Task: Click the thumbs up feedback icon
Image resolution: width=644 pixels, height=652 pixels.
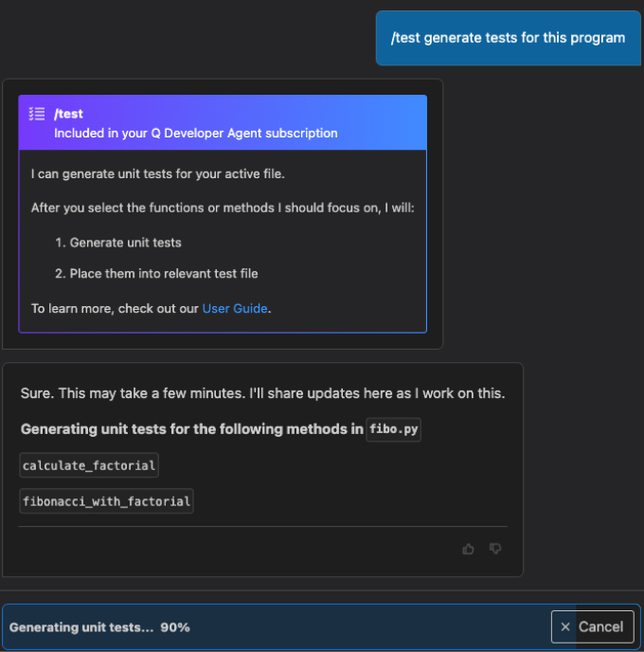Action: [x=468, y=549]
